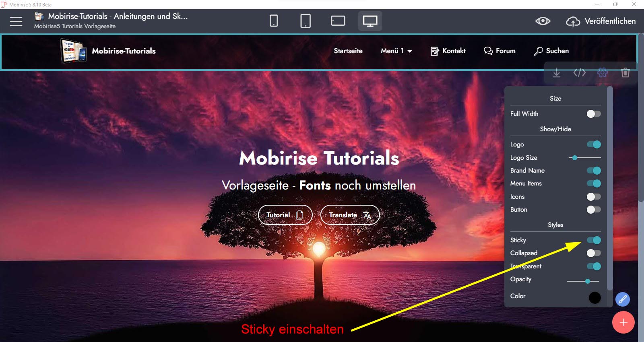Toggle the Transparent switch
644x342 pixels.
click(x=594, y=266)
